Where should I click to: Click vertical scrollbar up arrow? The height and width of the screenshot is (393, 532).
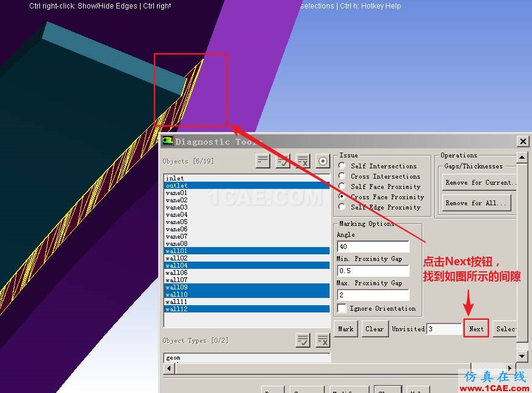click(522, 157)
